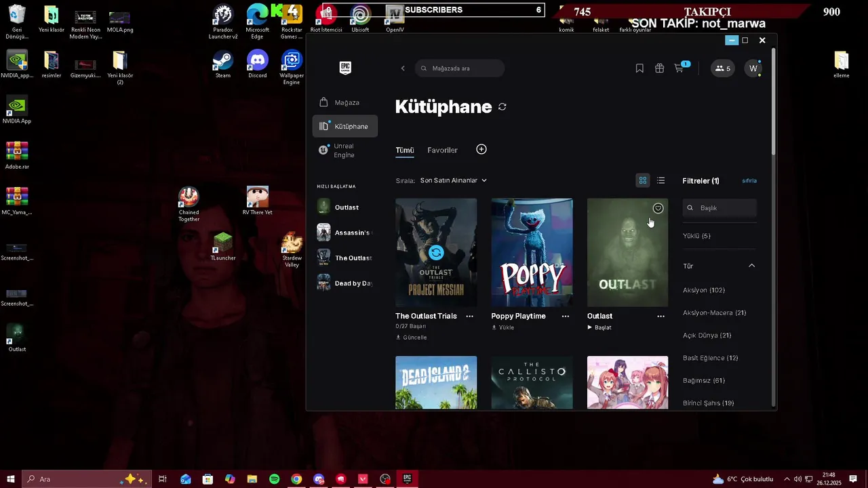Switch library to grid view
This screenshot has height=488, width=868.
click(643, 180)
